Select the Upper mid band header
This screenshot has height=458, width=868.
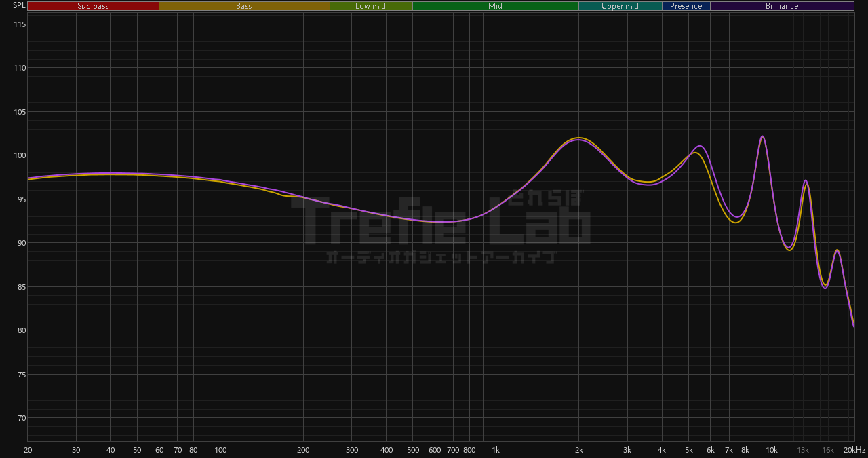620,6
